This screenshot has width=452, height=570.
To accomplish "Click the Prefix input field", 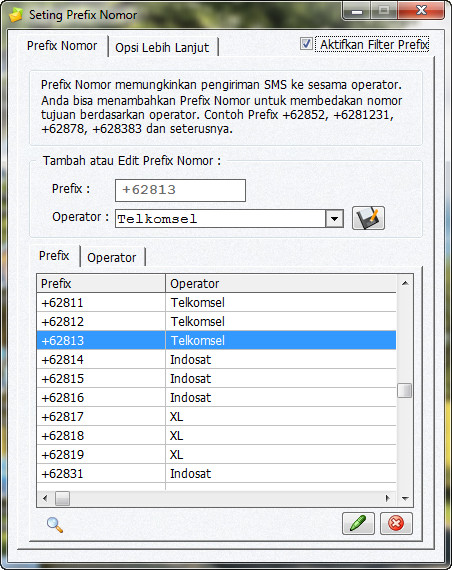I will tap(180, 190).
